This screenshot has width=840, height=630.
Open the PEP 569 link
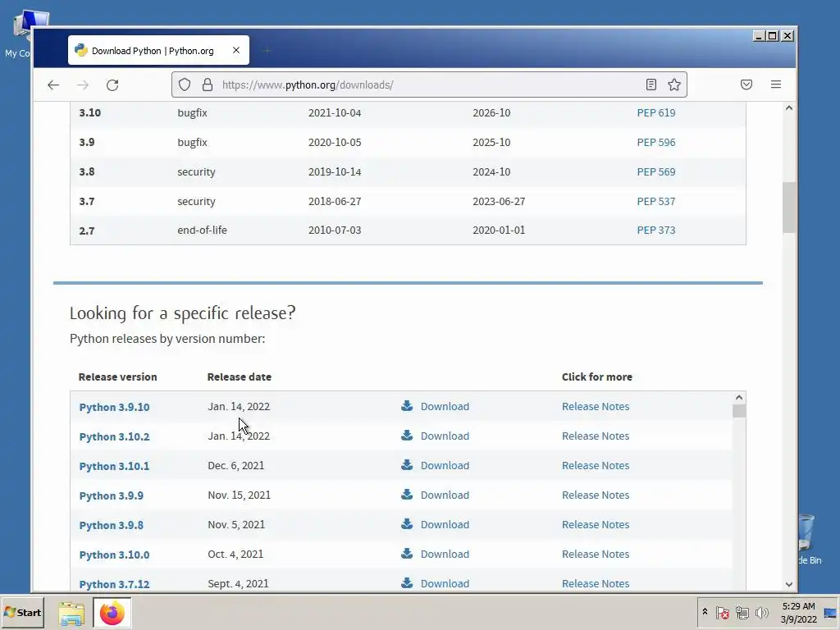655,172
